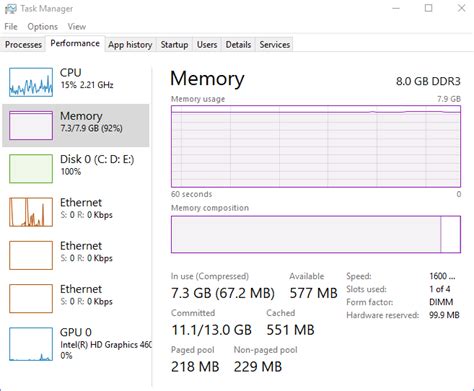The height and width of the screenshot is (391, 474).
Task: Click the Memory usage history graph
Action: 316,146
